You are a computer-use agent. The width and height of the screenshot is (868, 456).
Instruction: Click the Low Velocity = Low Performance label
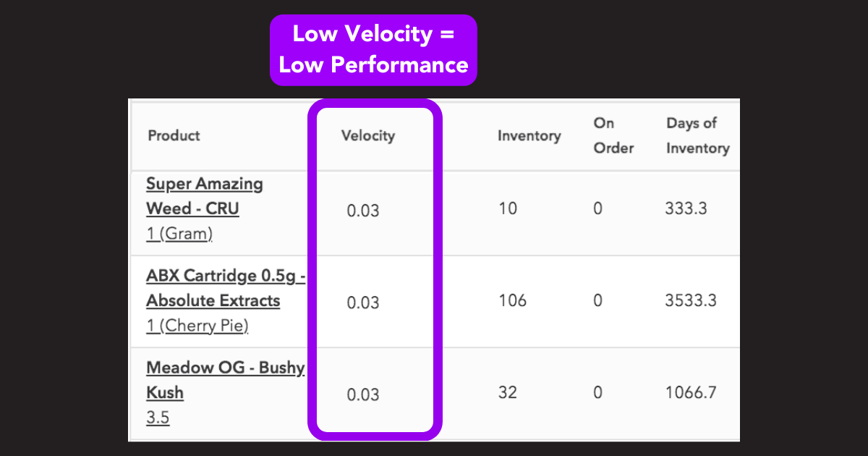pos(373,50)
